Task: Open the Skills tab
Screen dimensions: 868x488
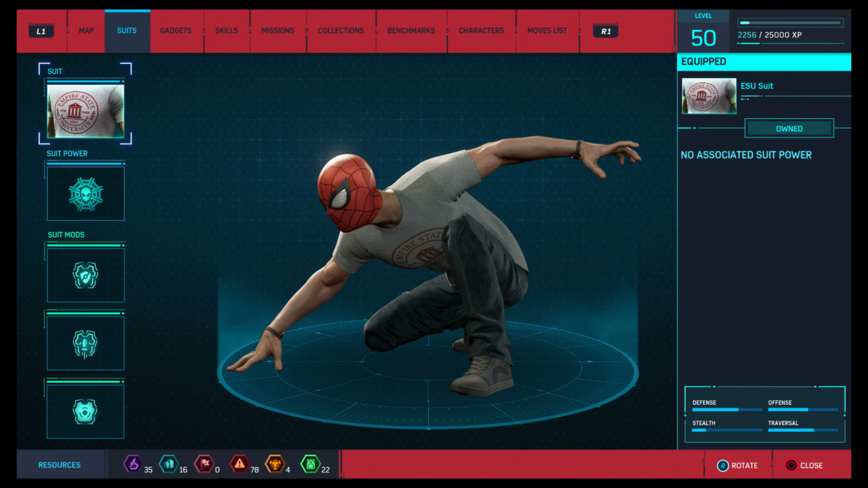Action: pyautogui.click(x=227, y=31)
